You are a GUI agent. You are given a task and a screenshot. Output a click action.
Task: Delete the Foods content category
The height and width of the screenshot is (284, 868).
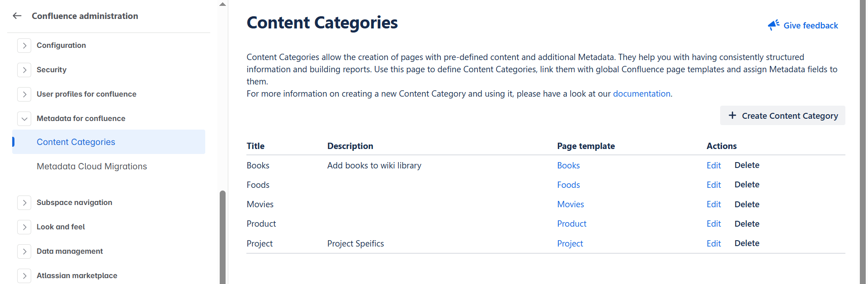pos(746,185)
